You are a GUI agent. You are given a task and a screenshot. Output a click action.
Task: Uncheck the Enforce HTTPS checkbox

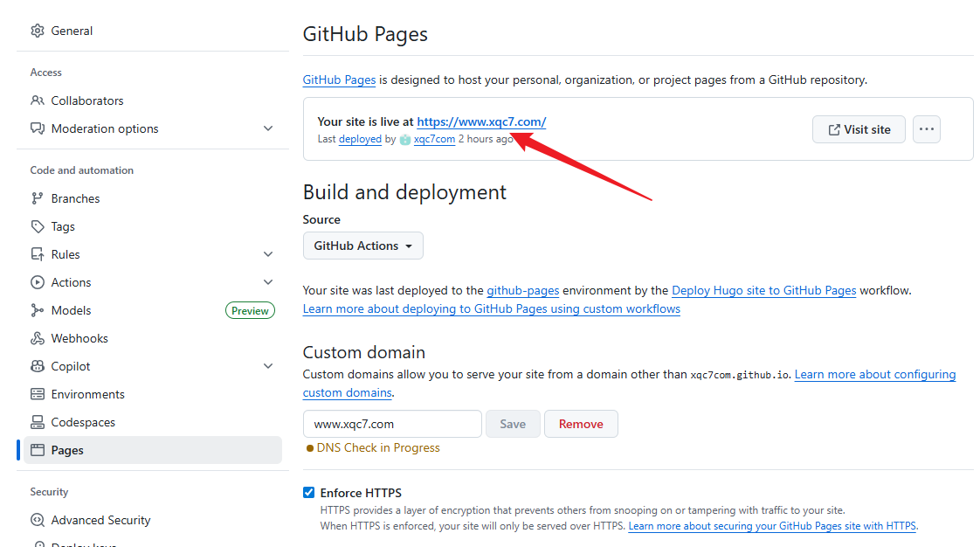(309, 493)
